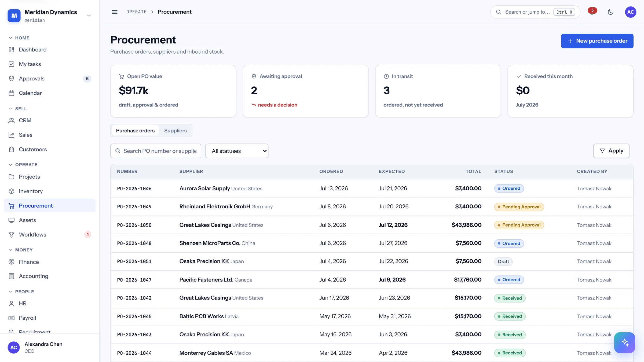Click the Meridian Dynamics M logo

pos(14,16)
